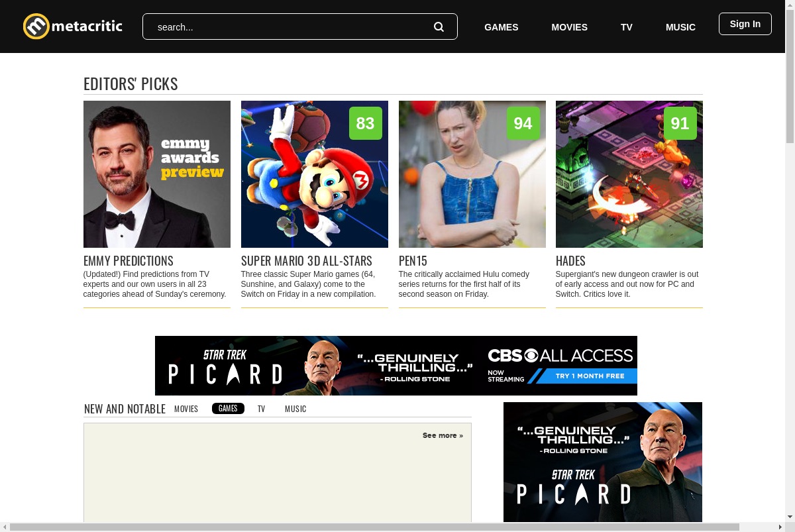
Task: Click the 94 metascore badge
Action: [x=523, y=123]
